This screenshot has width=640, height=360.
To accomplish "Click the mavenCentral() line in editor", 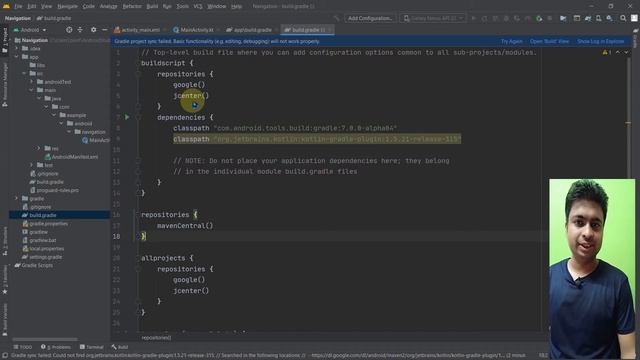I will click(x=185, y=225).
